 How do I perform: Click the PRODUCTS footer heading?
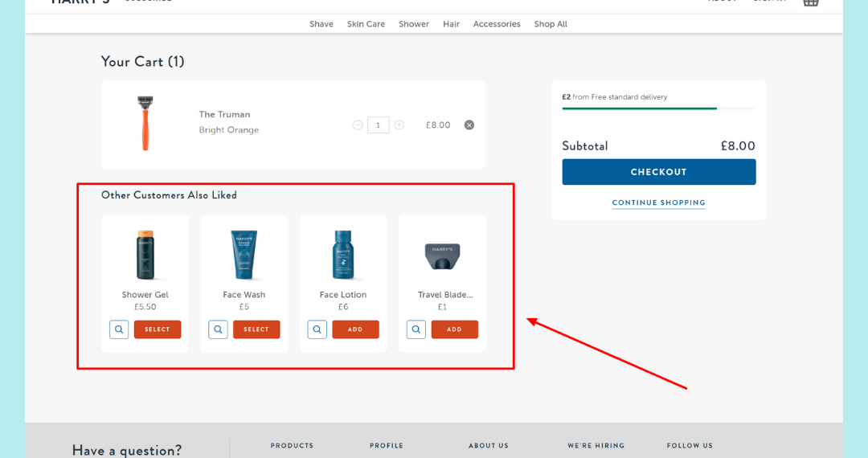(x=292, y=445)
